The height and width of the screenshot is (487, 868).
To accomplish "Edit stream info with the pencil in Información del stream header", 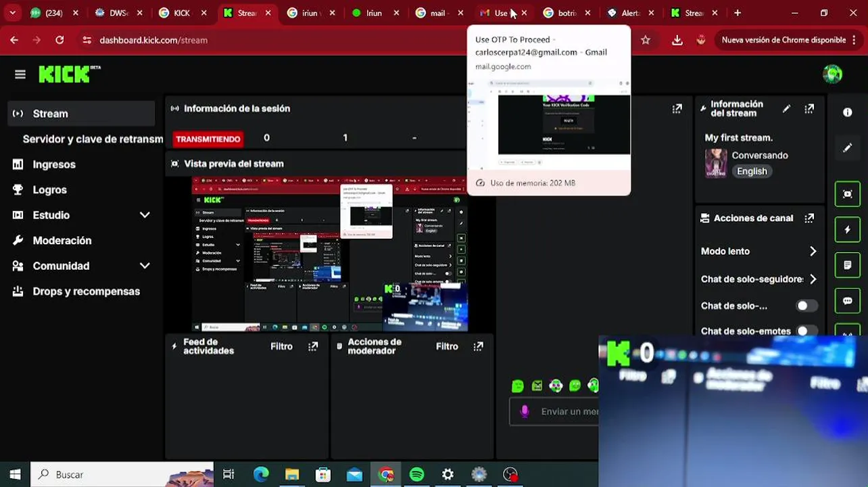I will [x=786, y=108].
